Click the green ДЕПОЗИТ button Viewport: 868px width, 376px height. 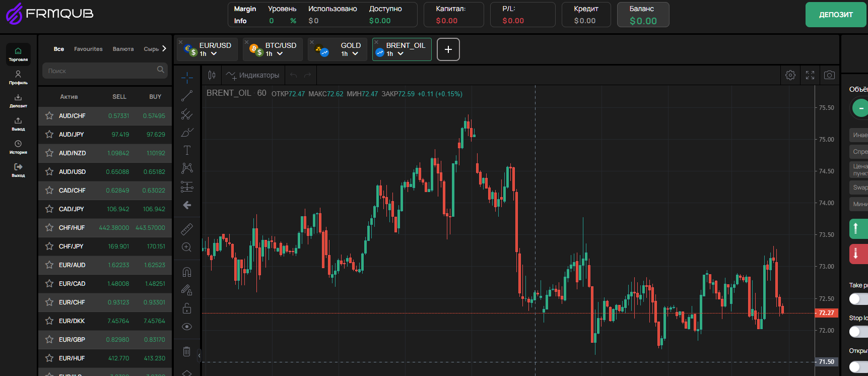pos(836,15)
